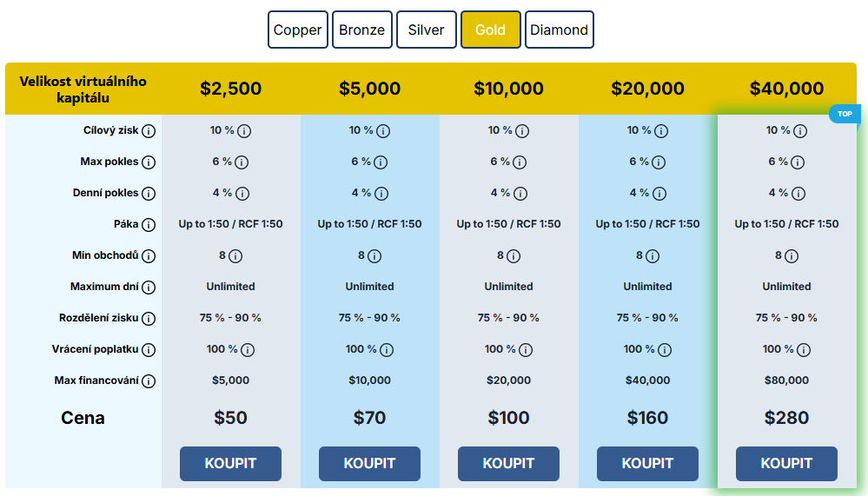Click info icon by 10 % in $2,500 column
This screenshot has height=496, width=868.
tap(244, 131)
